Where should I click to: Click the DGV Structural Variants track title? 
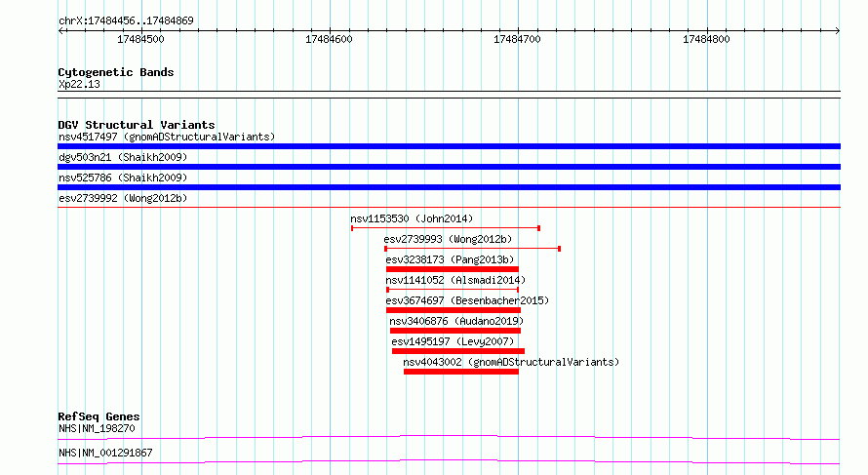pos(137,125)
